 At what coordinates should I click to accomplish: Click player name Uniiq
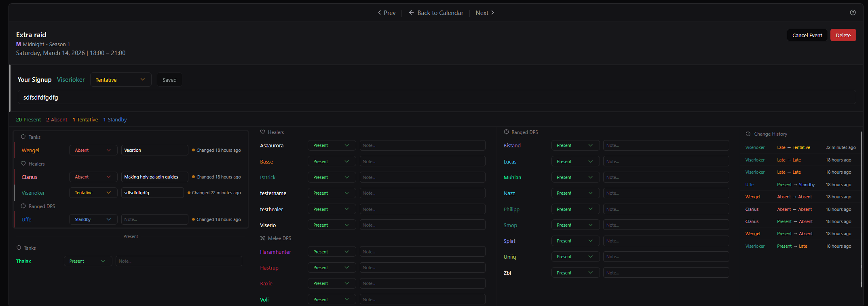(510, 257)
